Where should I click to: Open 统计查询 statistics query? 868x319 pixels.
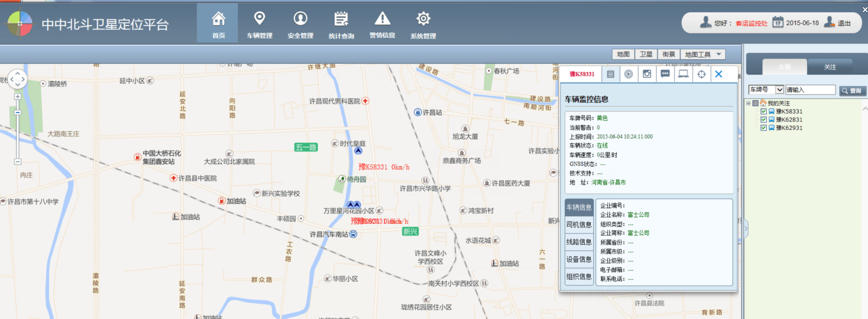(x=341, y=24)
